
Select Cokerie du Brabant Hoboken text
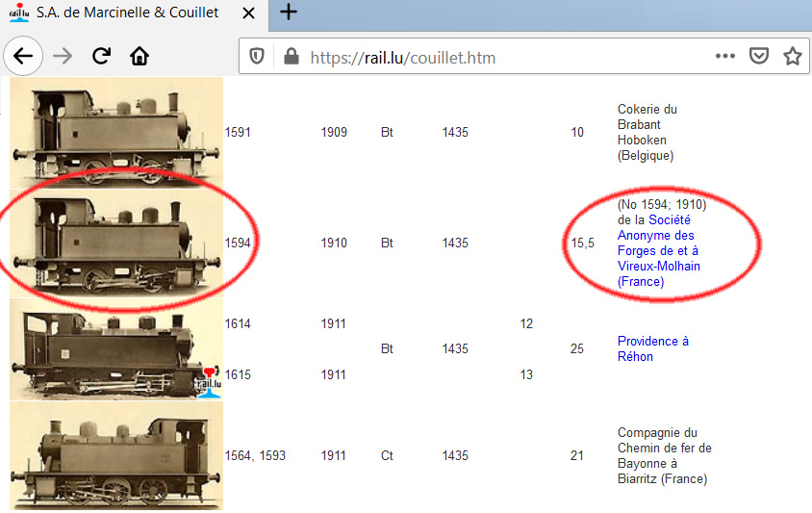click(647, 132)
